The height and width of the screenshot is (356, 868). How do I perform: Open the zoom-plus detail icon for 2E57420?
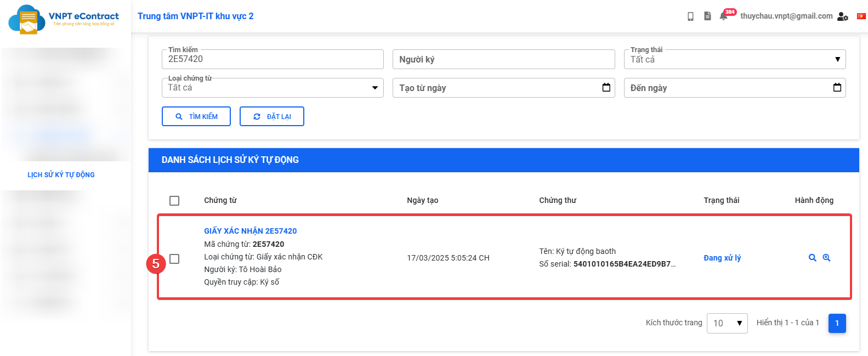pyautogui.click(x=826, y=258)
